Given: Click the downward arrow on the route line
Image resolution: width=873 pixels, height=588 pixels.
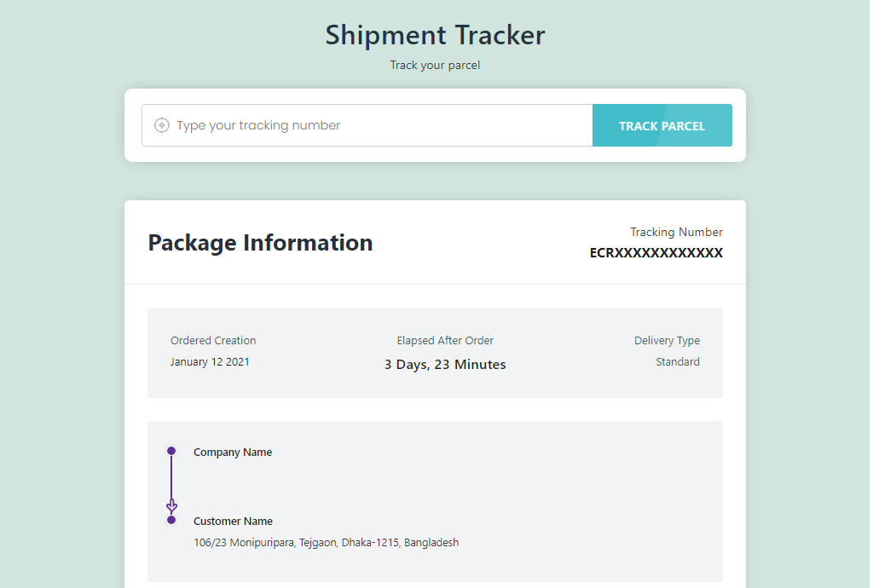Looking at the screenshot, I should pyautogui.click(x=171, y=506).
